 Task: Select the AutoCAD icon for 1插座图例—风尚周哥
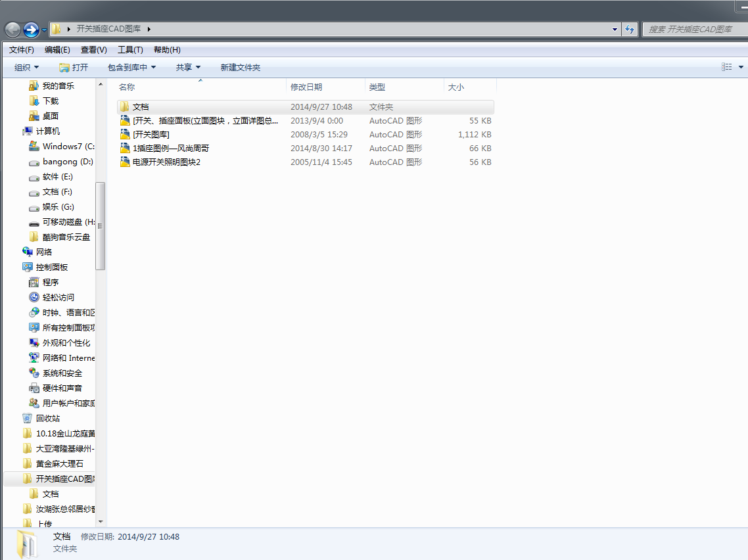click(x=124, y=149)
